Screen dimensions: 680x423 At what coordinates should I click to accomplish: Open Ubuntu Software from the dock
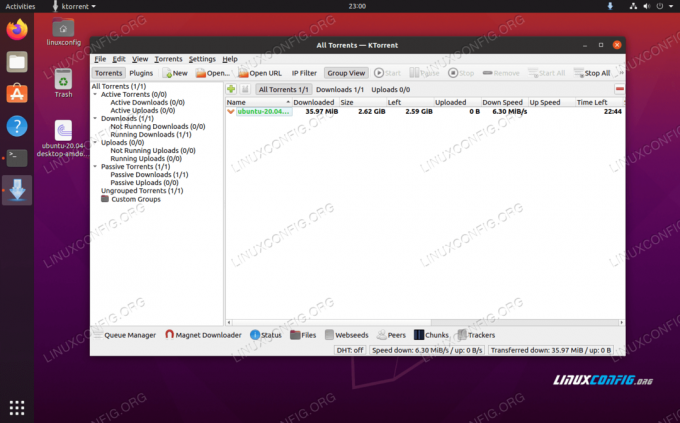click(x=17, y=94)
